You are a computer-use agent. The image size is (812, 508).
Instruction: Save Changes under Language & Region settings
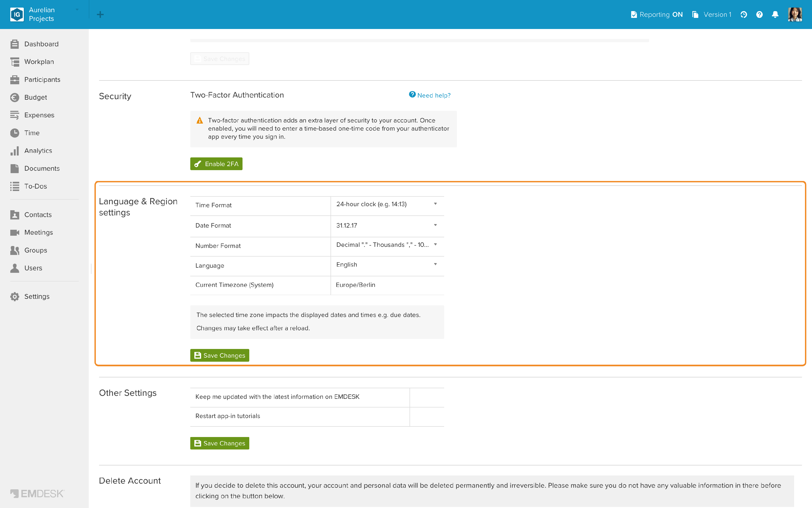click(x=220, y=355)
